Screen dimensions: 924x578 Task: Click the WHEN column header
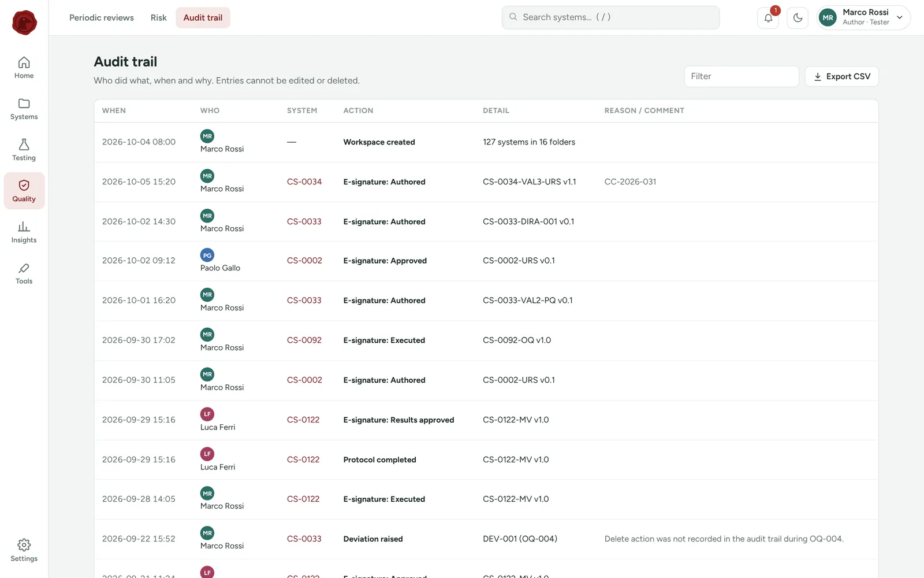pos(114,110)
